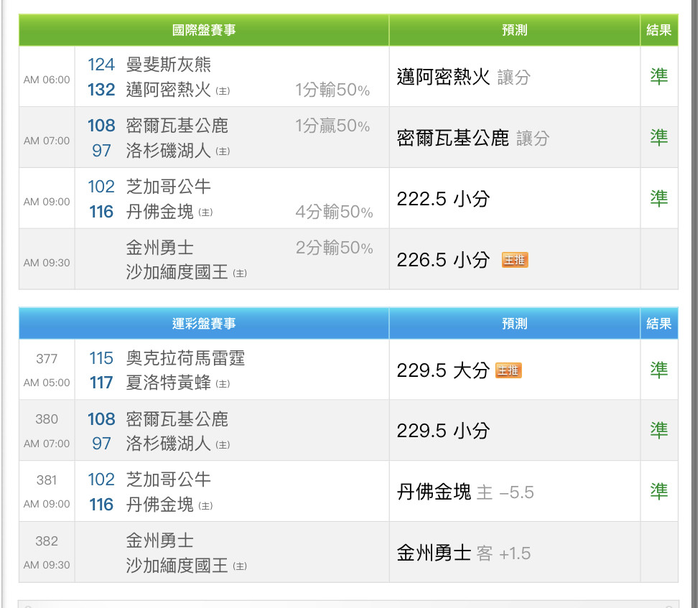Click the 229.5 小分 prediction
The image size is (700, 608).
tap(443, 431)
